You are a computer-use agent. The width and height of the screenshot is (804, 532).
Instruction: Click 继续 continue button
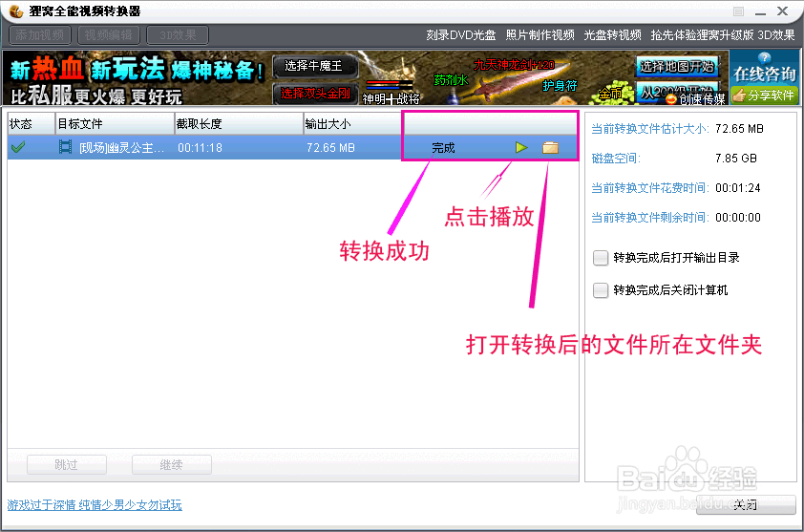click(x=172, y=465)
